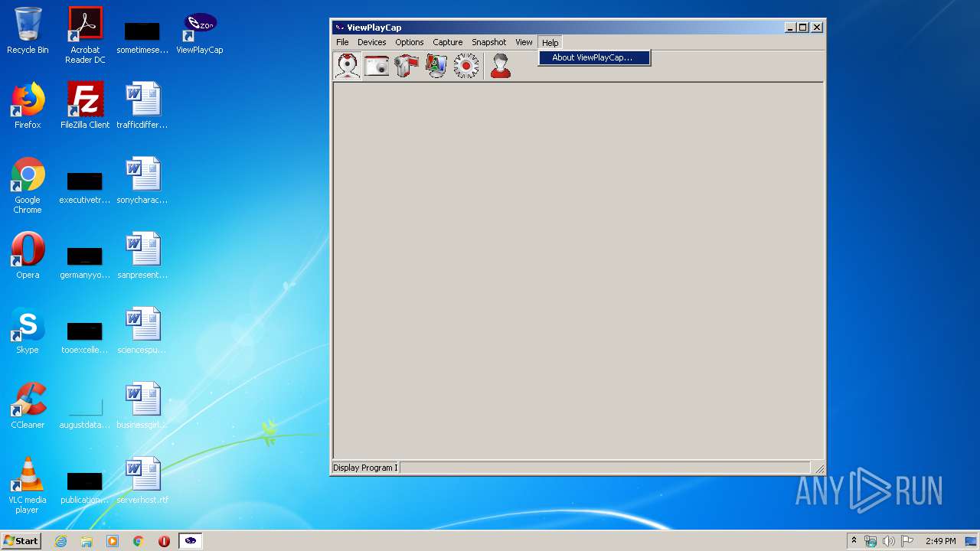Open the Snapshot menu
980x551 pixels.
coord(488,42)
